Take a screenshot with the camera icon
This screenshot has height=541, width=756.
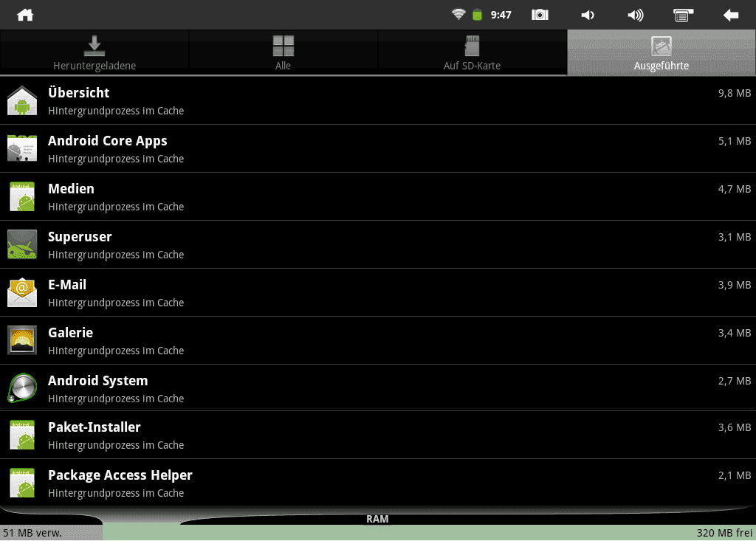(540, 15)
